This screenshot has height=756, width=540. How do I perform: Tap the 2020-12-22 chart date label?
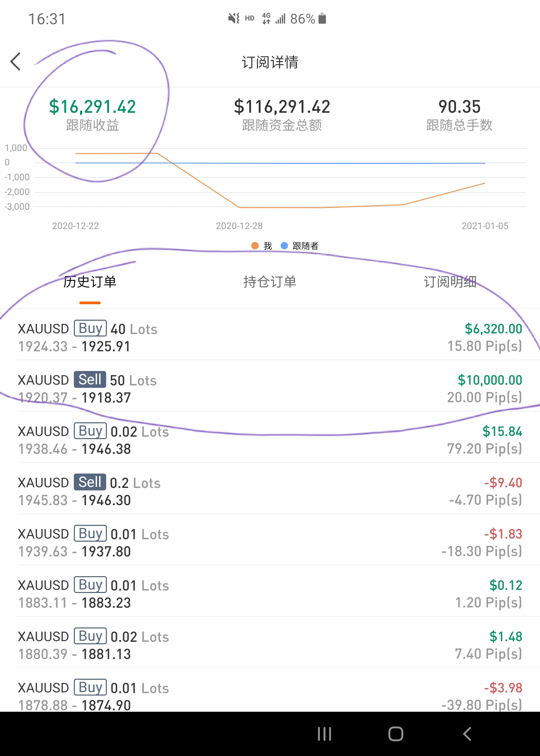coord(76,226)
